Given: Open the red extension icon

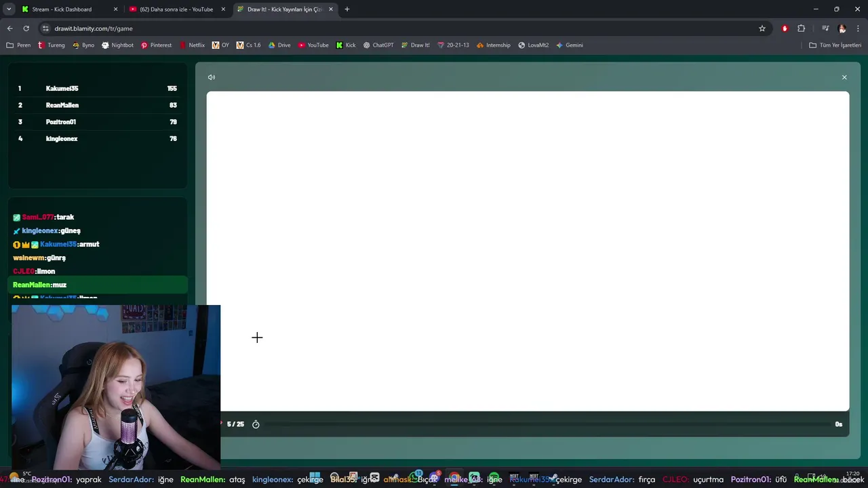Looking at the screenshot, I should tap(785, 28).
